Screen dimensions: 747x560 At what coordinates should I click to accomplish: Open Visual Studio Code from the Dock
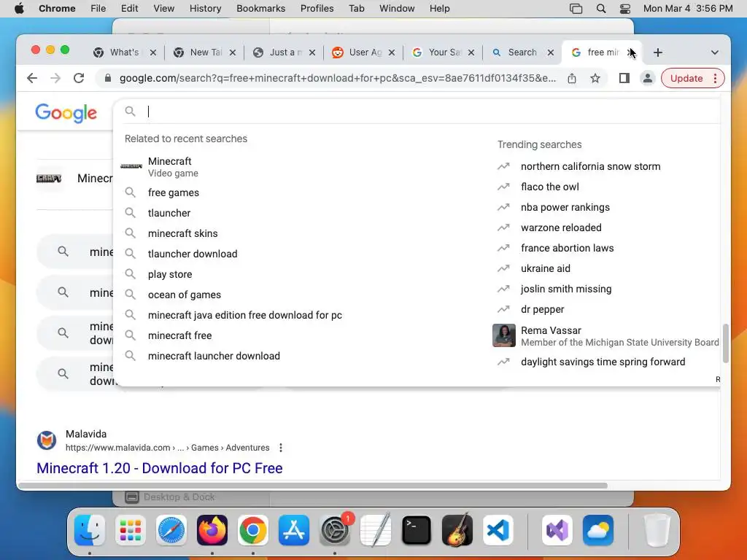[498, 530]
